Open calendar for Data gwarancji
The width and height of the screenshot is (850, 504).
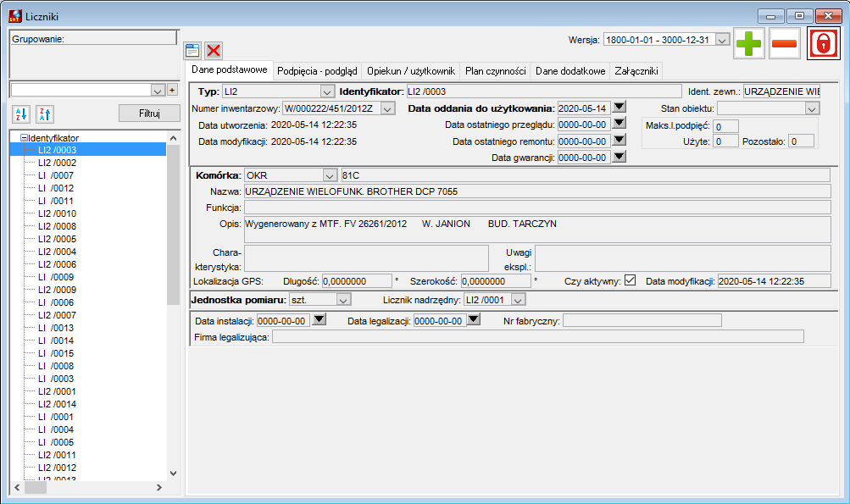[619, 157]
